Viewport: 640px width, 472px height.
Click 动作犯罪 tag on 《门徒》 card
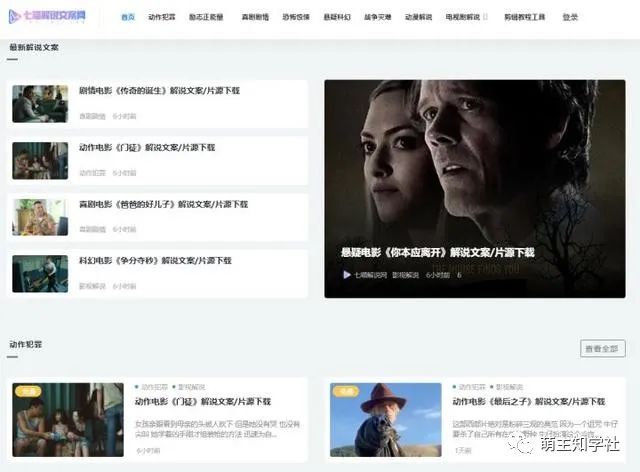coord(154,387)
